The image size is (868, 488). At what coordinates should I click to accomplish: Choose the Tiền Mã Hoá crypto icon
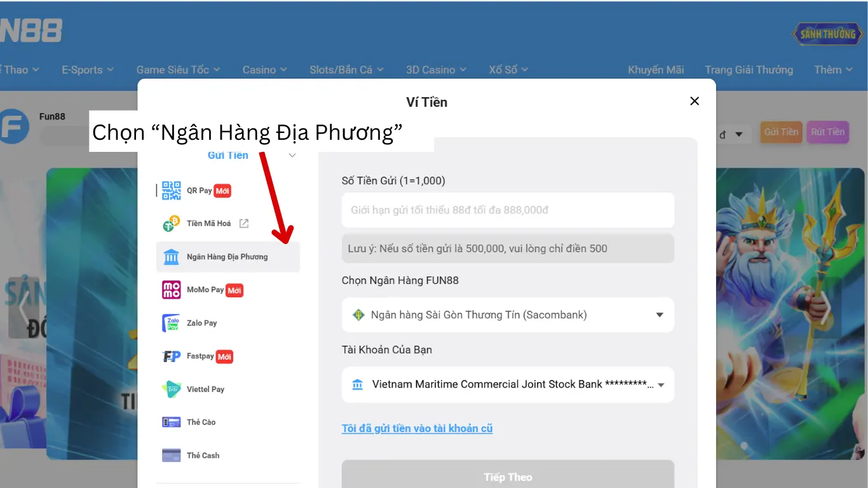(172, 224)
